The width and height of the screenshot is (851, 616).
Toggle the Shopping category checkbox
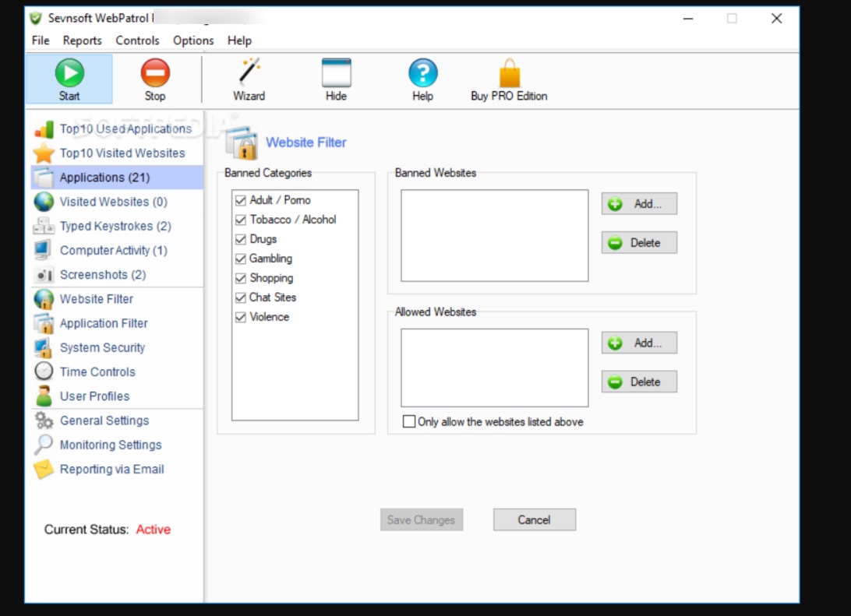tap(241, 279)
